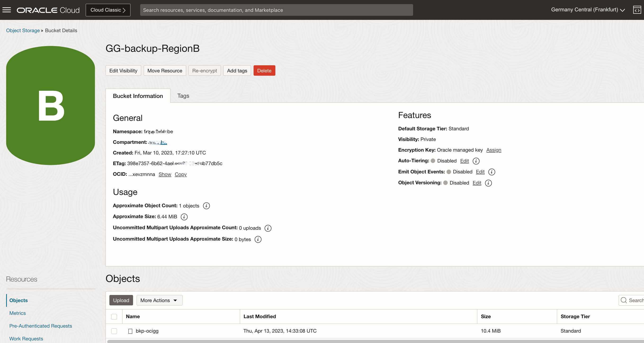
Task: Click the red Delete button
Action: click(x=264, y=71)
